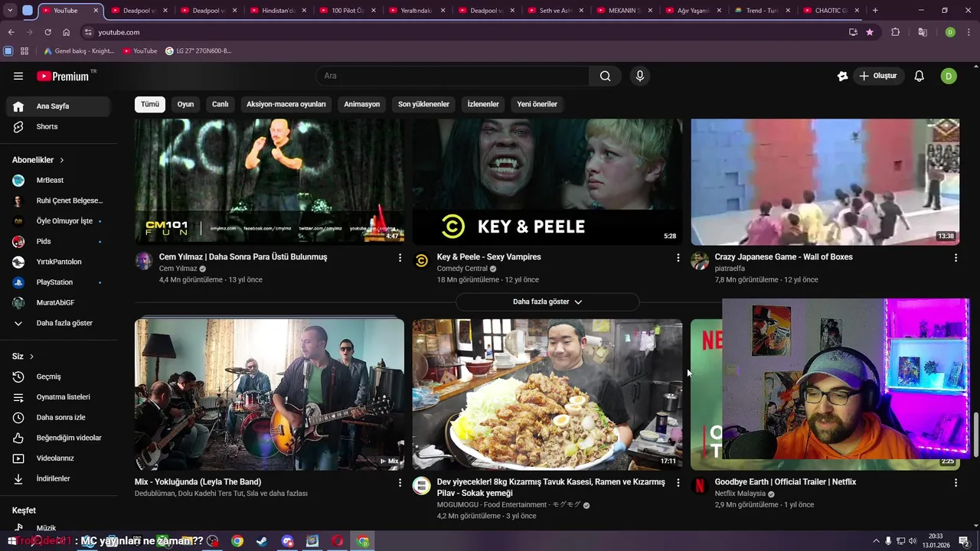Click the icon left of Oluştur
Image resolution: width=980 pixels, height=551 pixels.
tap(843, 76)
